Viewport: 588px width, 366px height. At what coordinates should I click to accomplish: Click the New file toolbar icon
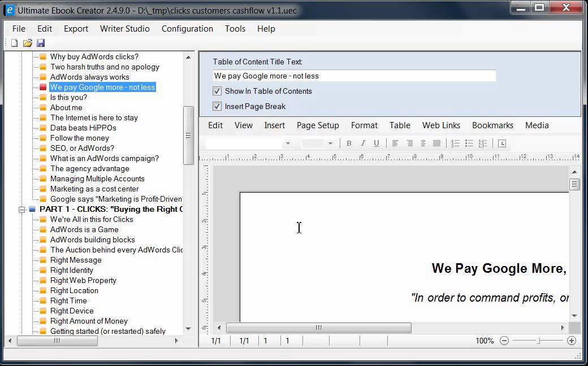[14, 43]
